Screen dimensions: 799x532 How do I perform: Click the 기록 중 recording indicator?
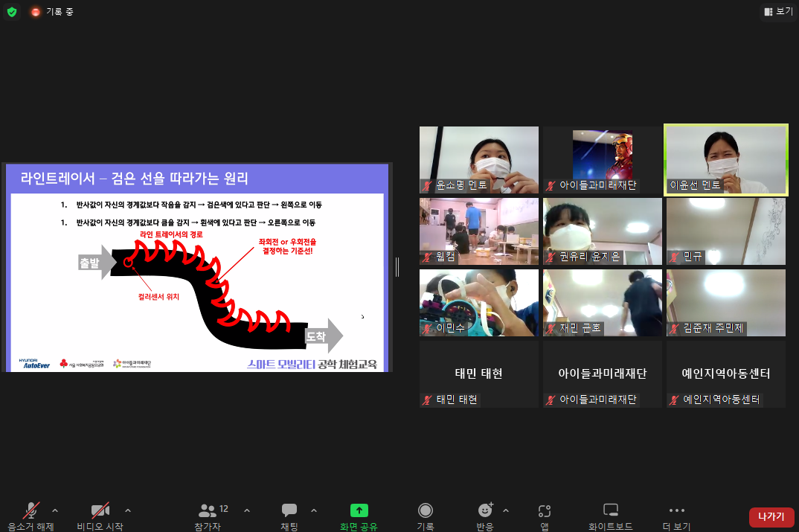point(52,12)
